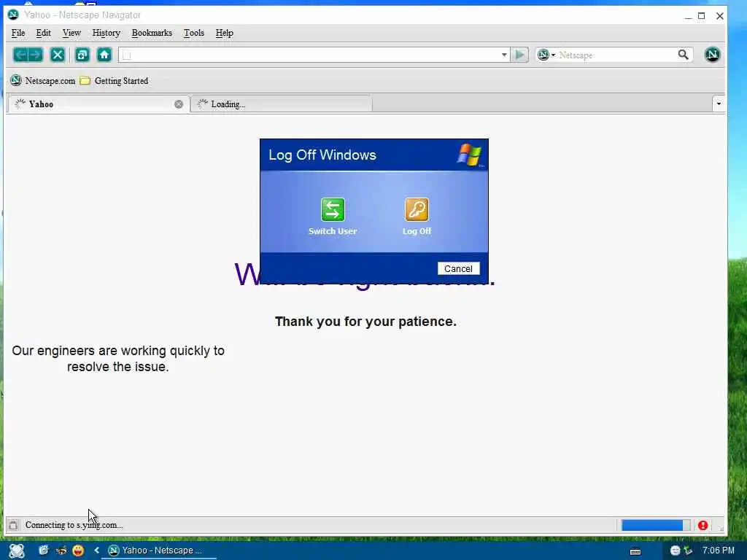Screen dimensions: 747x560
Task: Click the status bar icon left of Connecting
Action: (13, 525)
